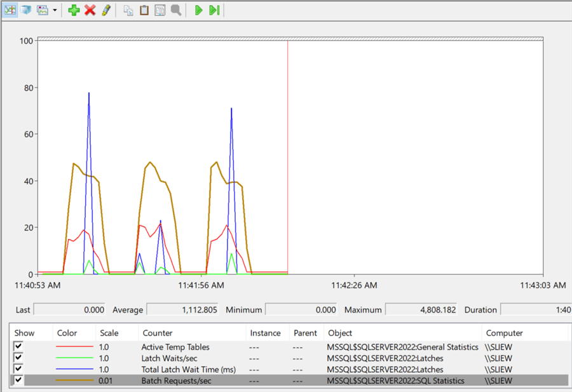Click the red Delete counter X icon
572x392 pixels.
[x=90, y=10]
